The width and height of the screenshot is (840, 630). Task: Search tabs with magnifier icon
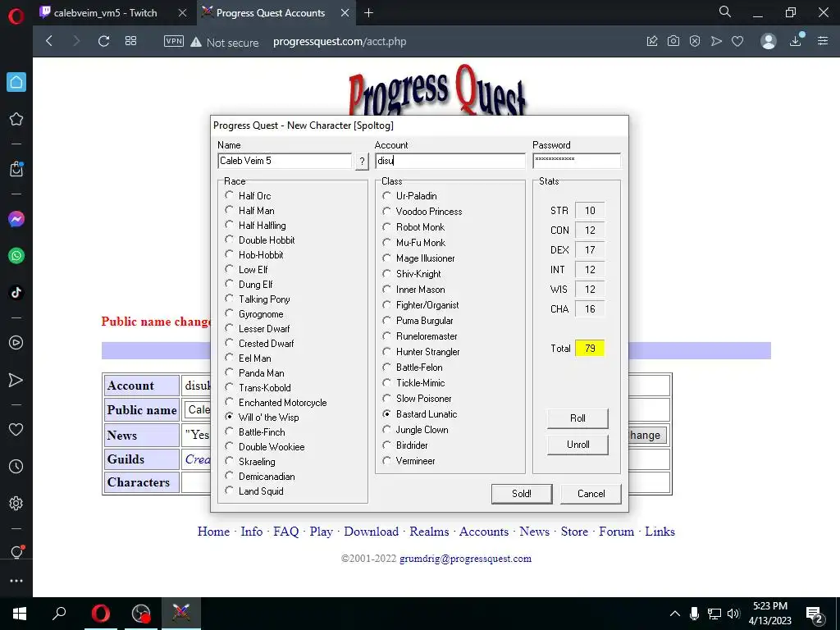(x=725, y=11)
